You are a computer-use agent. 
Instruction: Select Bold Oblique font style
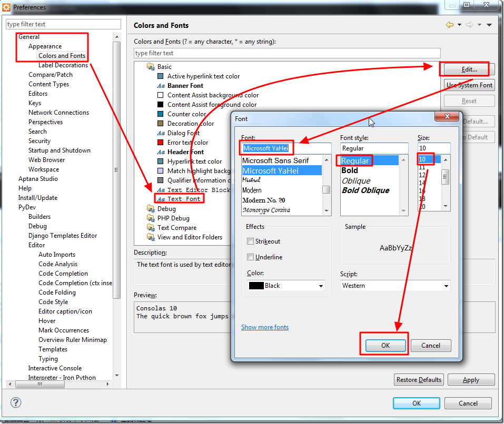(365, 190)
